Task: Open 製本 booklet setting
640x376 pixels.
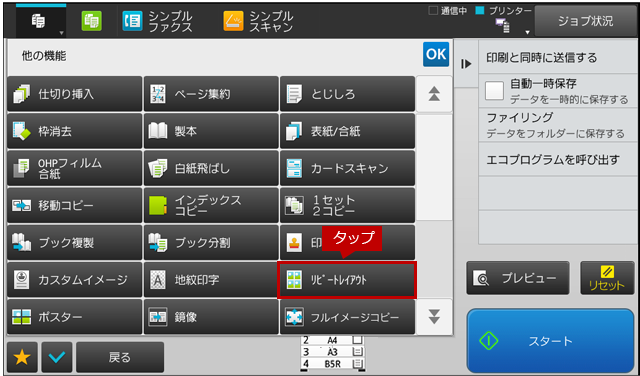Action: (211, 131)
